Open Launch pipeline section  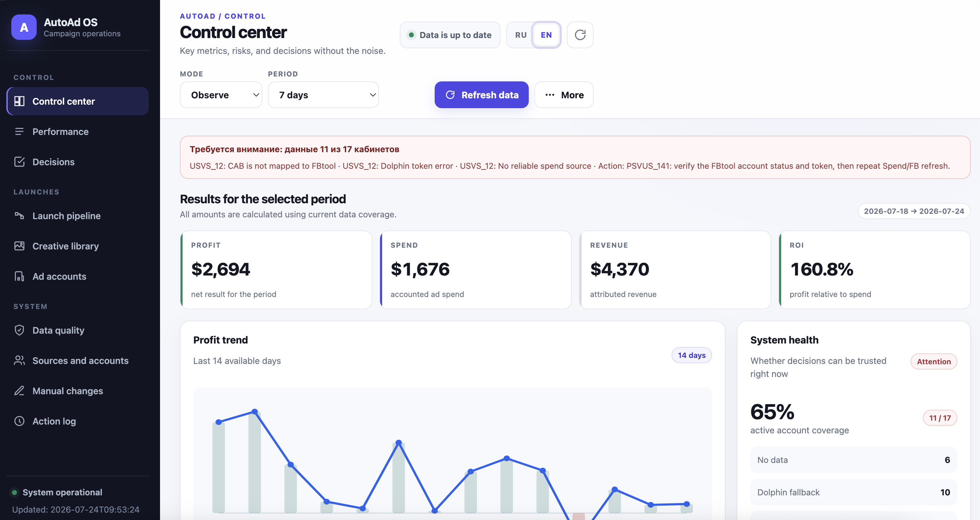coord(78,216)
